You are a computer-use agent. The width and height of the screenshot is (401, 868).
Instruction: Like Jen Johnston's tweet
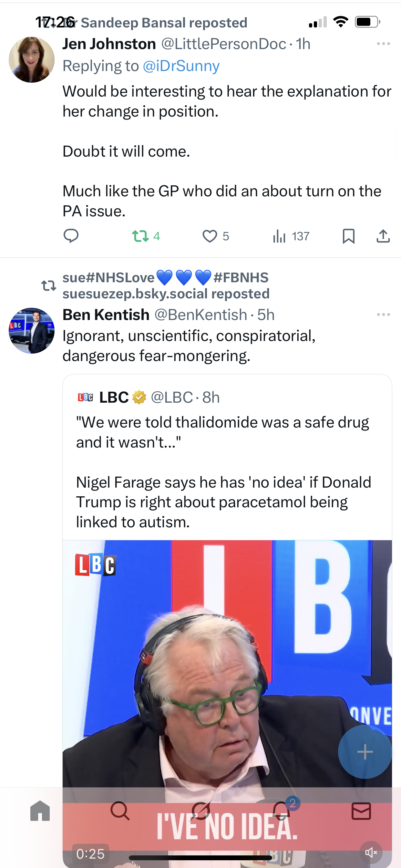210,236
